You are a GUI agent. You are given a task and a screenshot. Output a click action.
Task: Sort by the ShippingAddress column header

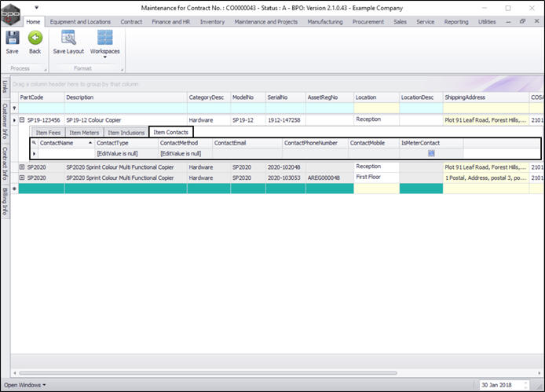(486, 97)
